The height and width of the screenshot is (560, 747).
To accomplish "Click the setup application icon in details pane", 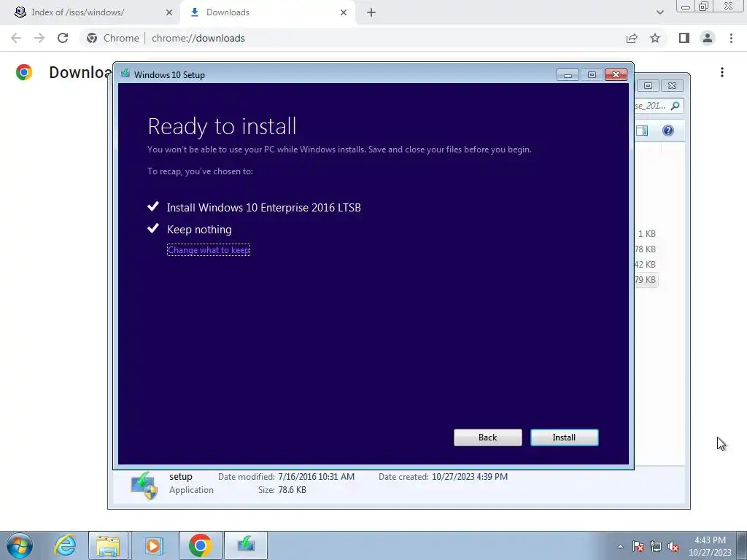I will coord(144,485).
